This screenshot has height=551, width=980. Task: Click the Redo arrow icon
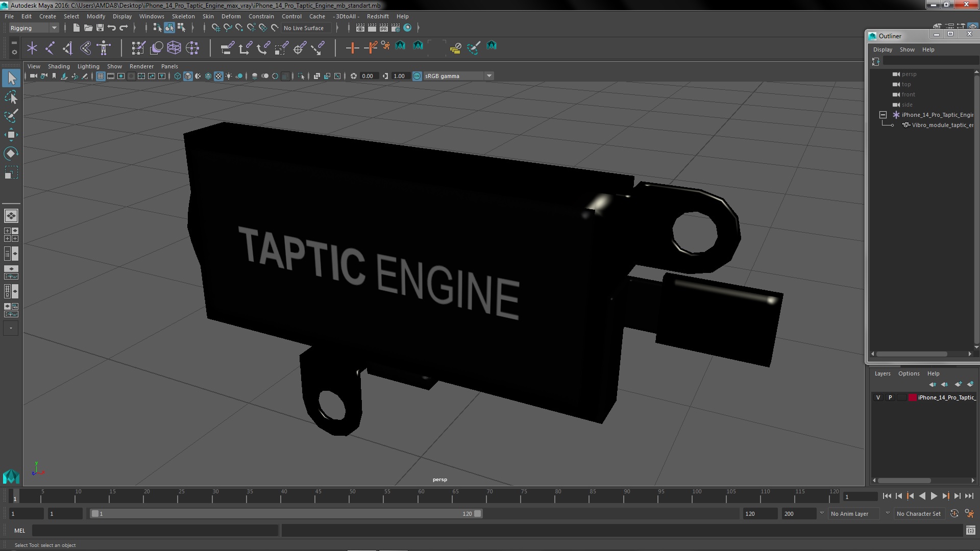tap(124, 28)
